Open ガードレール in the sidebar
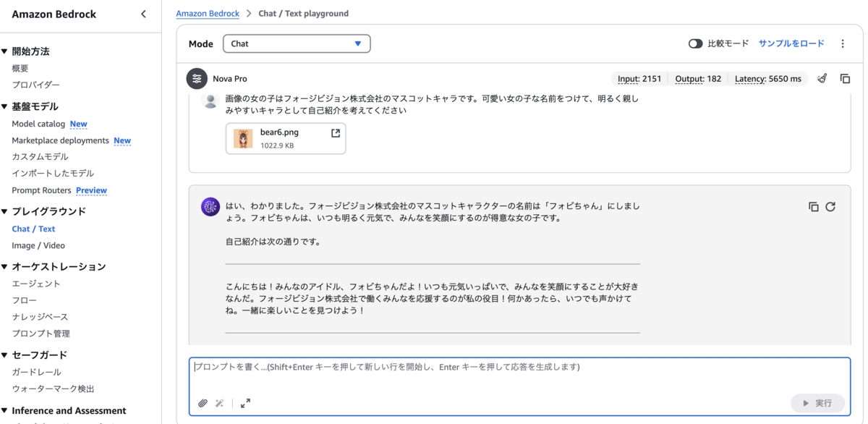868x424 pixels. point(36,372)
